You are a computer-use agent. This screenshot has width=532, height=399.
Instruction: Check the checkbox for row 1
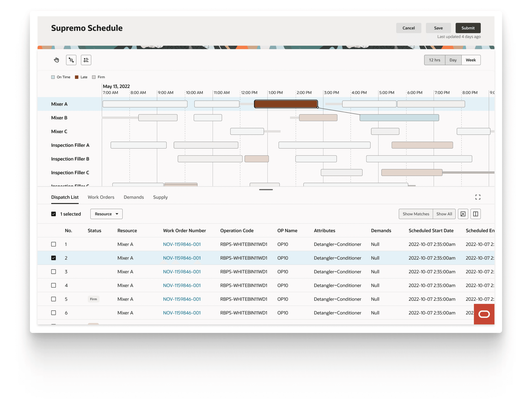point(54,244)
